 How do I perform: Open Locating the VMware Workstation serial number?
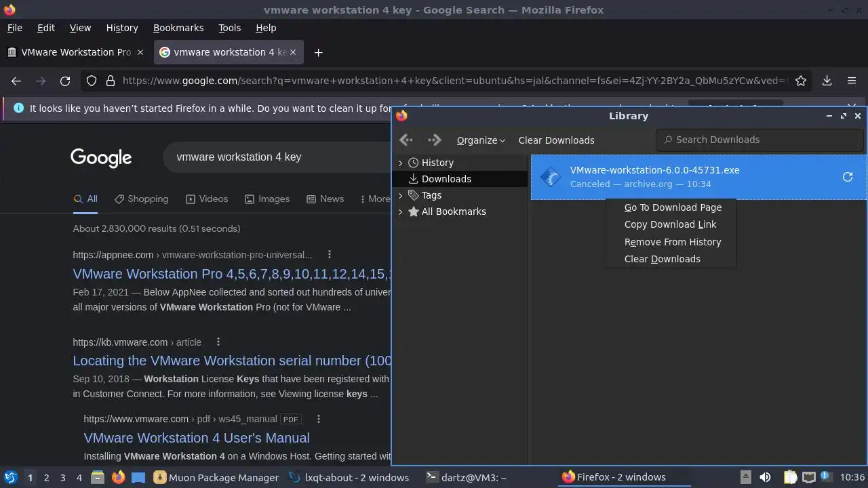232,361
